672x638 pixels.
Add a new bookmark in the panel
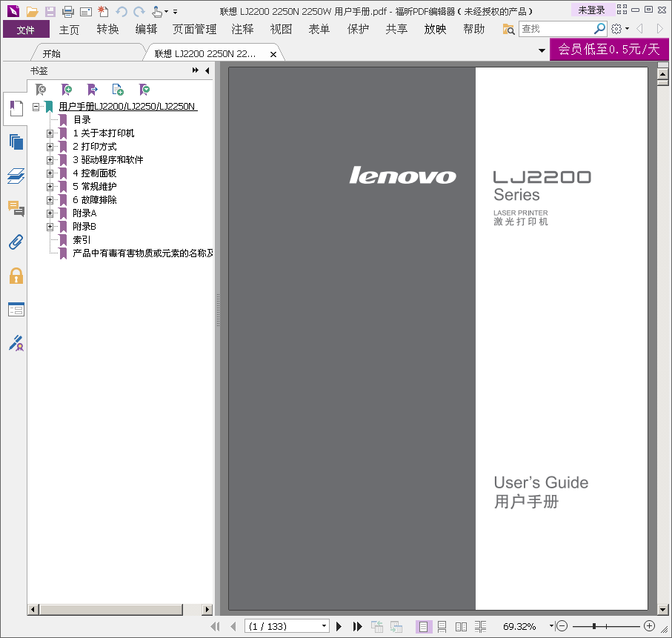pyautogui.click(x=67, y=90)
